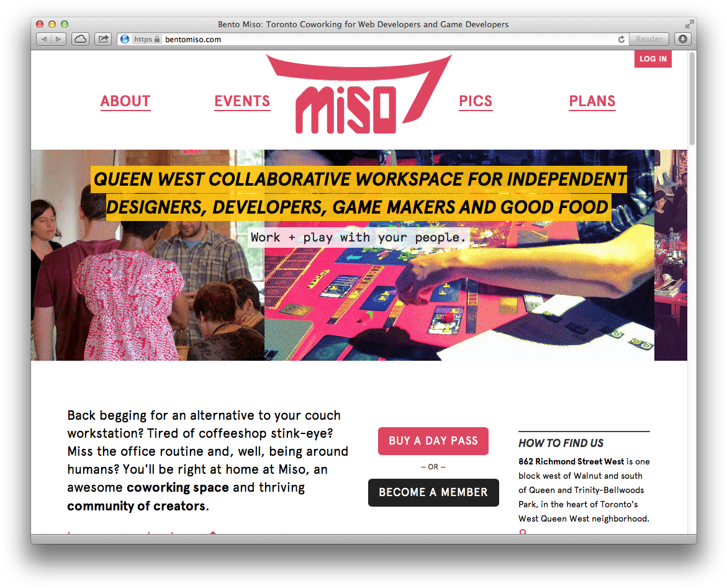Click the https lock indicator
The height and width of the screenshot is (588, 727).
(x=147, y=39)
